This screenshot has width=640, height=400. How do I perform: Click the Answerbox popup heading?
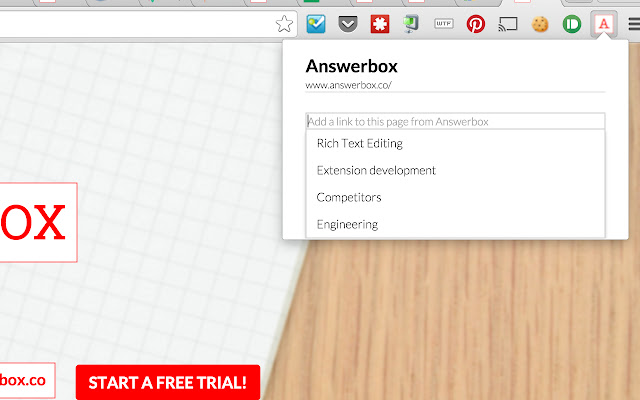coord(351,66)
